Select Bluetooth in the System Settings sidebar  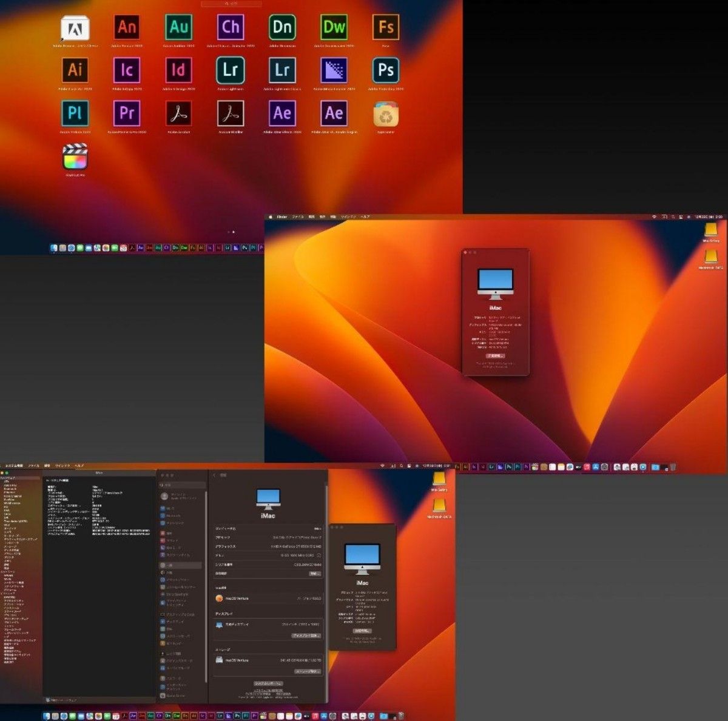[181, 515]
